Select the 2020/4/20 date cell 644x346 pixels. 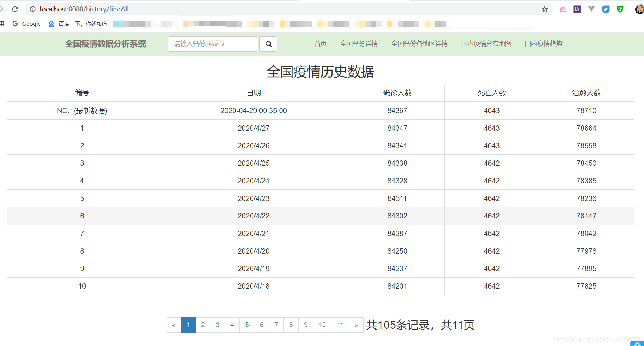point(254,251)
